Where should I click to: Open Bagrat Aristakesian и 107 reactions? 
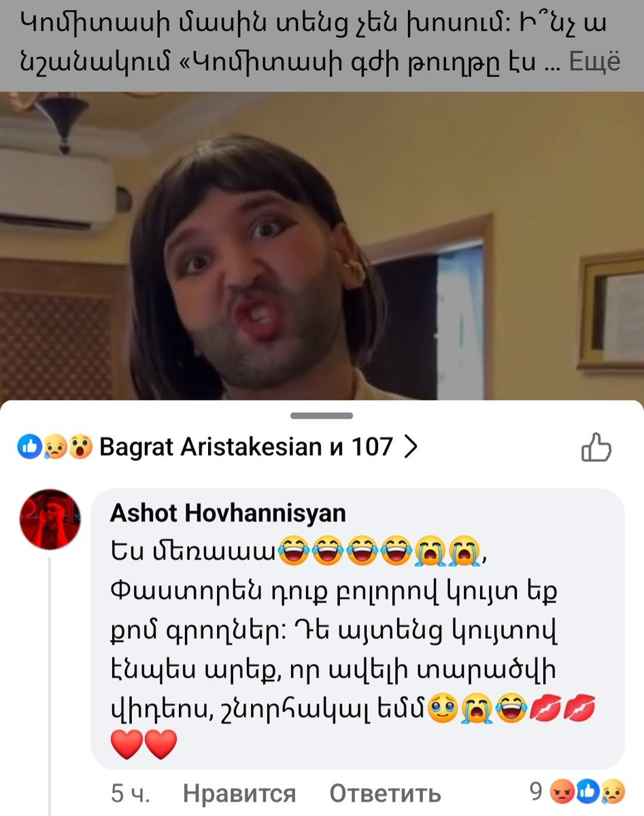click(x=246, y=447)
